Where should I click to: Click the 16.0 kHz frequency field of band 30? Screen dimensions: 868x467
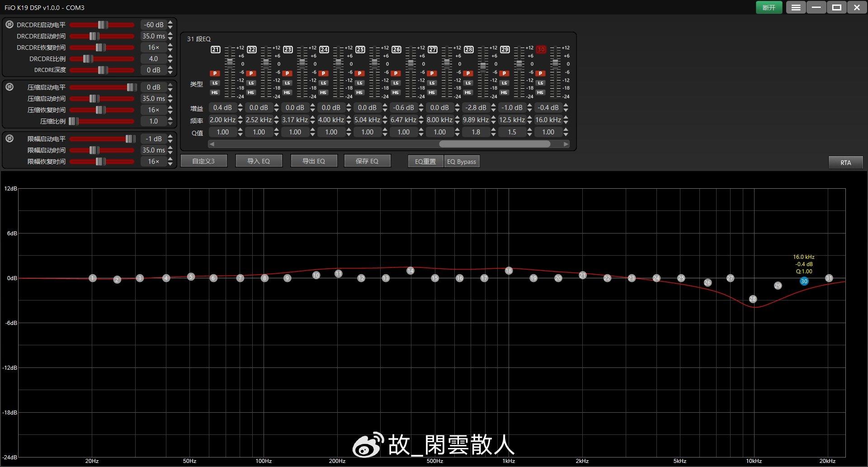(548, 120)
